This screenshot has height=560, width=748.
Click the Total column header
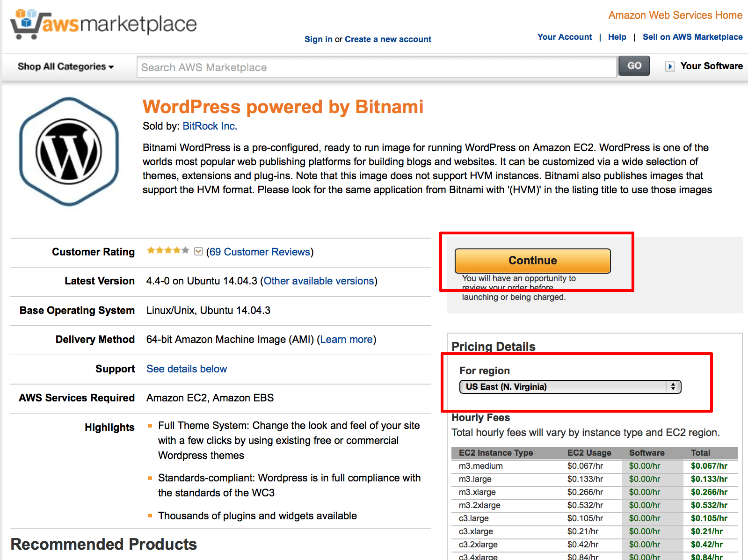pyautogui.click(x=700, y=453)
